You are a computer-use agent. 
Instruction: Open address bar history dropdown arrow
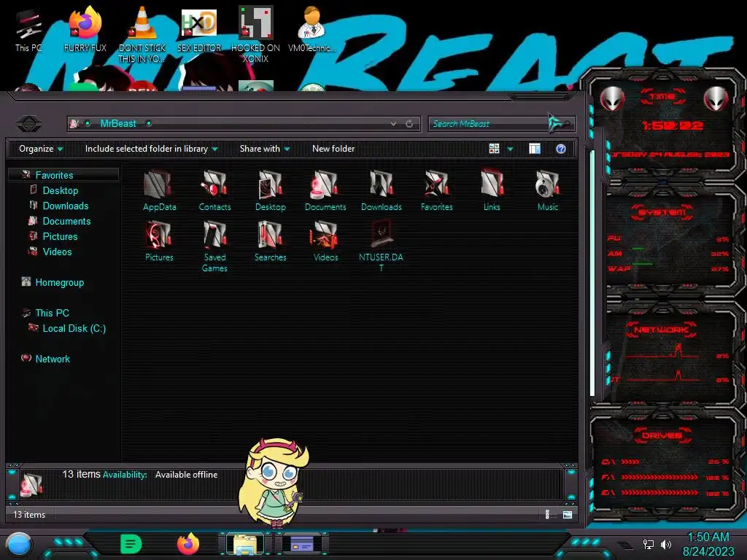(393, 124)
